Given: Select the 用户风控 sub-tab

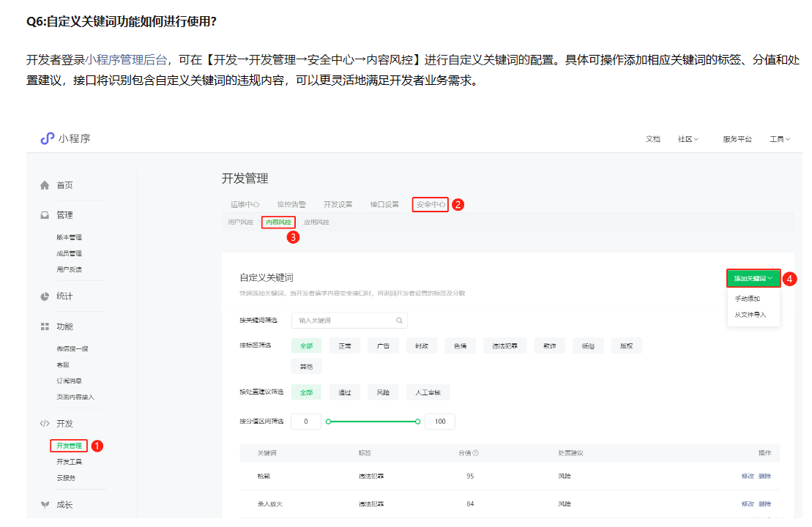Looking at the screenshot, I should tap(240, 222).
